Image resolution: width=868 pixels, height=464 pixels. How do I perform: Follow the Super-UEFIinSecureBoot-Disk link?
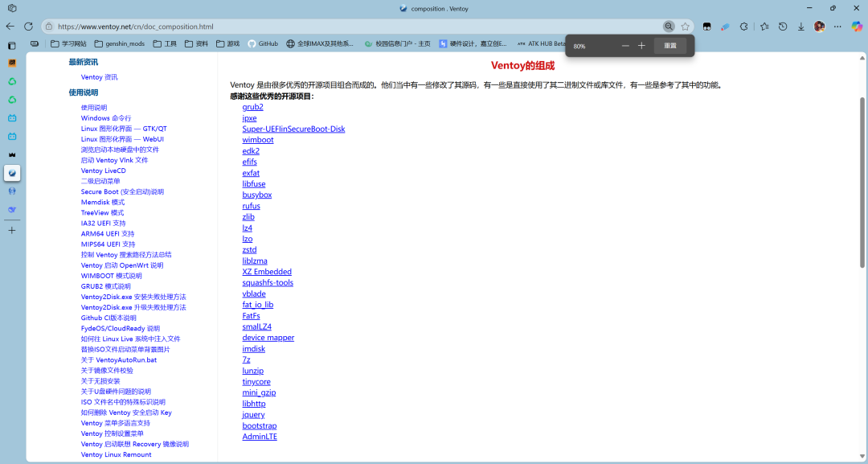(293, 129)
